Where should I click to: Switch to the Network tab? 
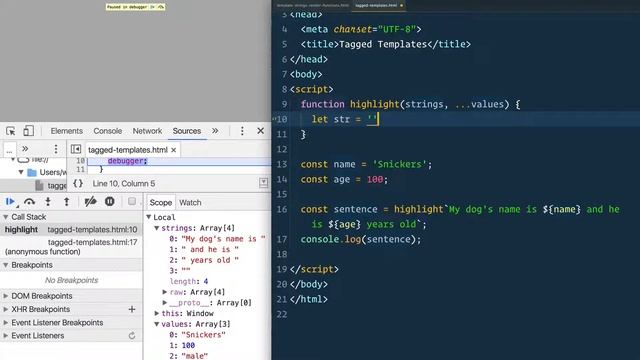[147, 131]
